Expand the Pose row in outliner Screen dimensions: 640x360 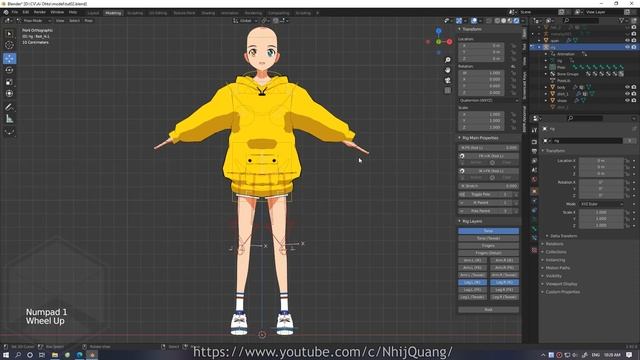click(x=546, y=67)
